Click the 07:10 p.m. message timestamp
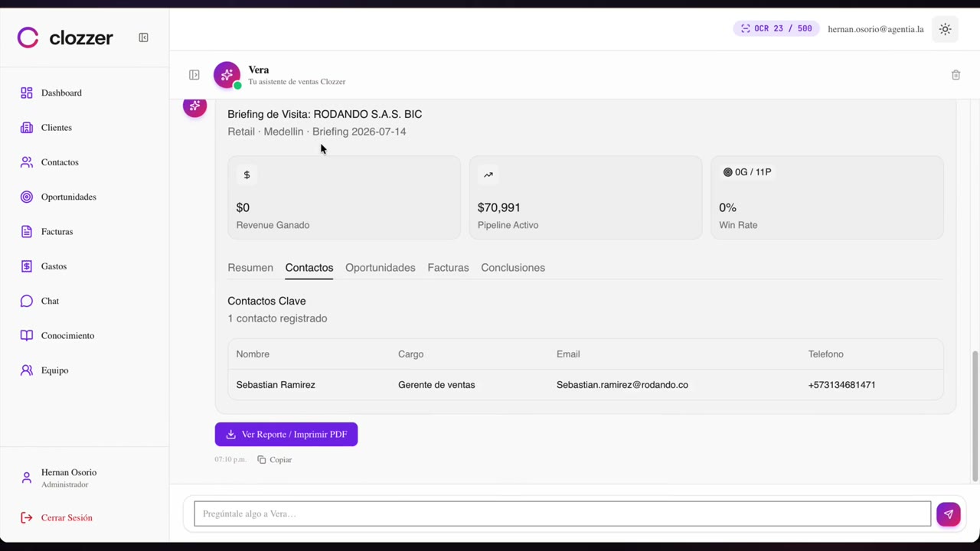Viewport: 980px width, 551px height. pos(230,460)
